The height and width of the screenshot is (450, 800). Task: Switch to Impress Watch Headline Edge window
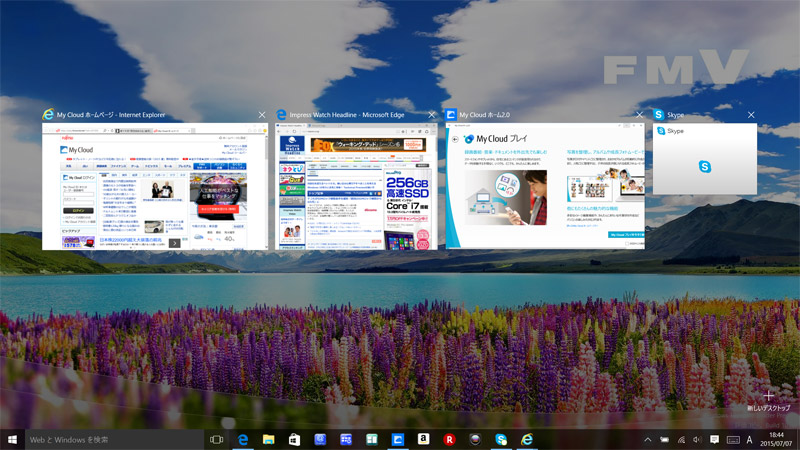(356, 187)
